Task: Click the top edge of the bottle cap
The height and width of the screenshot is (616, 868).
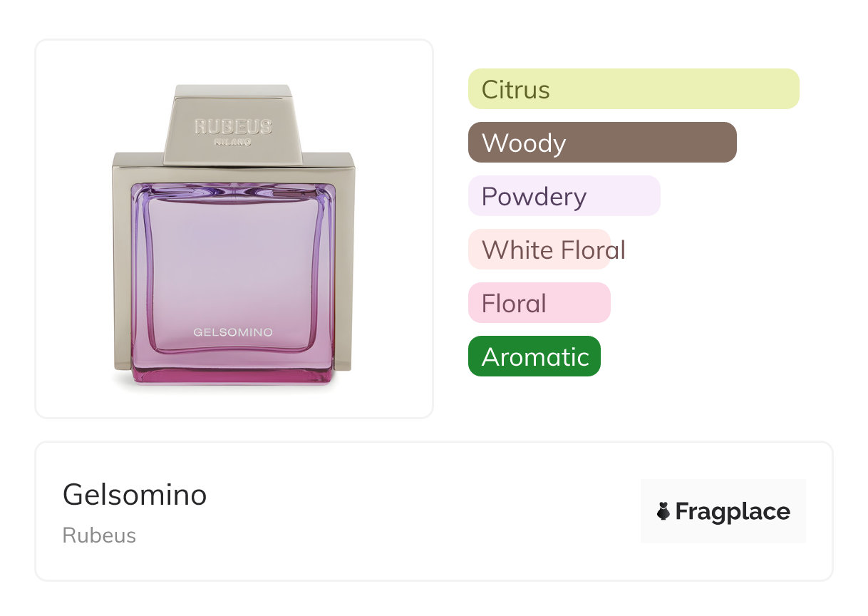Action: 233,91
